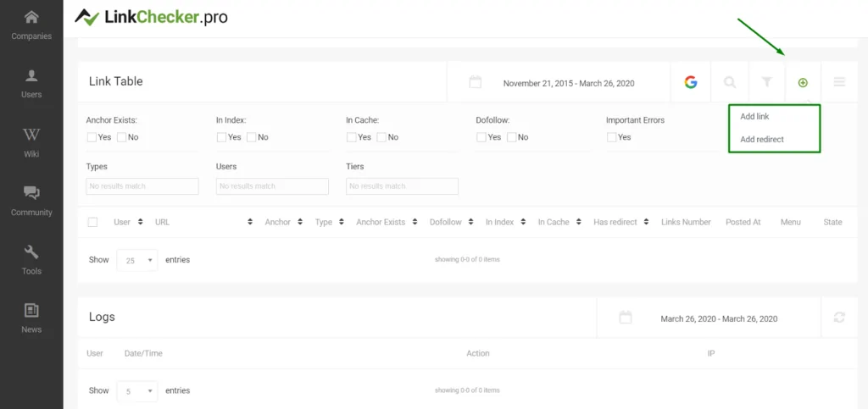The width and height of the screenshot is (868, 409).
Task: Sort by Type column arrows
Action: [342, 222]
